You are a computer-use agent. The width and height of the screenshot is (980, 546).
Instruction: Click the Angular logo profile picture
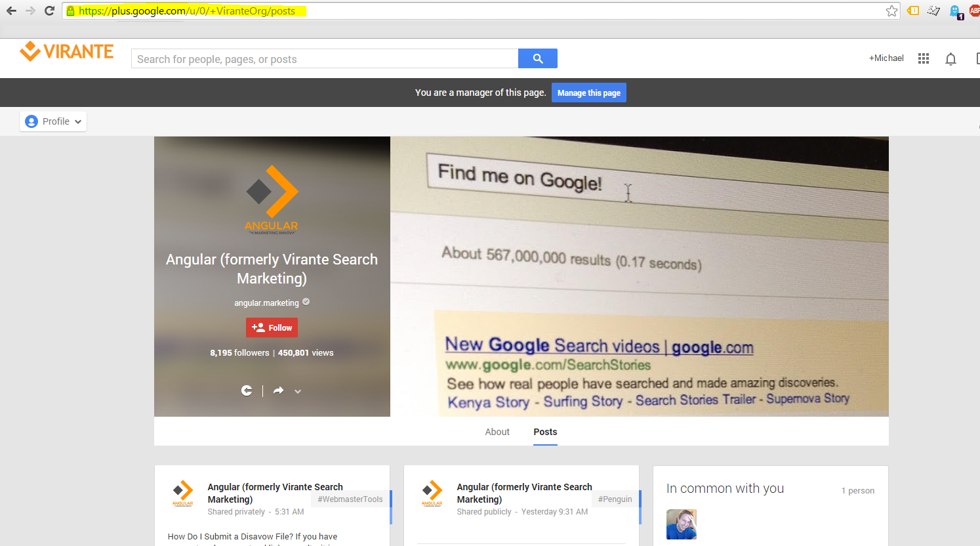[272, 199]
